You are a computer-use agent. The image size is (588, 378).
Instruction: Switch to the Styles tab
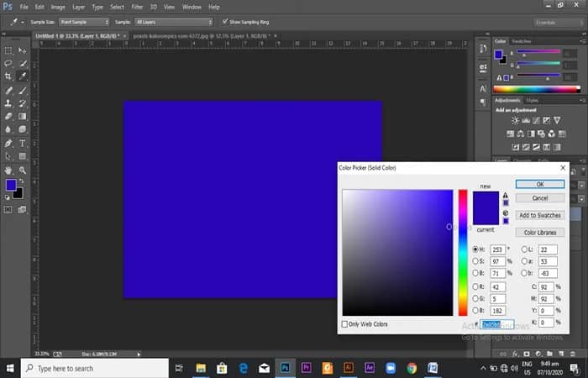tap(532, 101)
